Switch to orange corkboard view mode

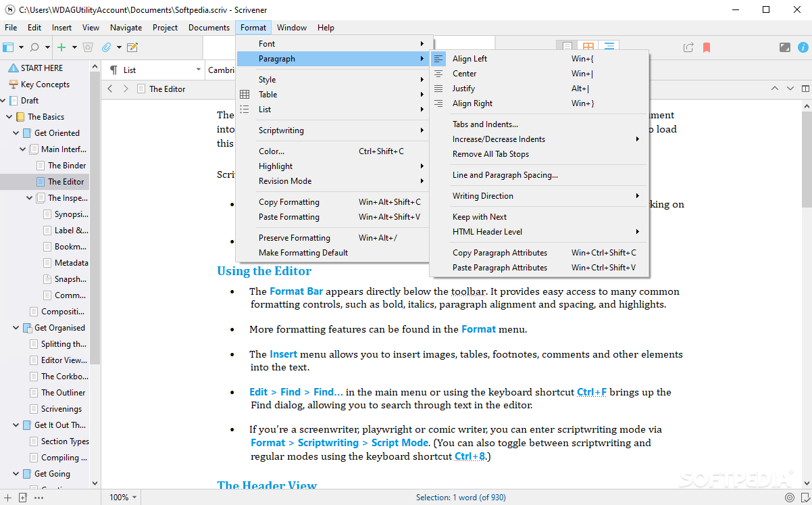click(x=588, y=47)
